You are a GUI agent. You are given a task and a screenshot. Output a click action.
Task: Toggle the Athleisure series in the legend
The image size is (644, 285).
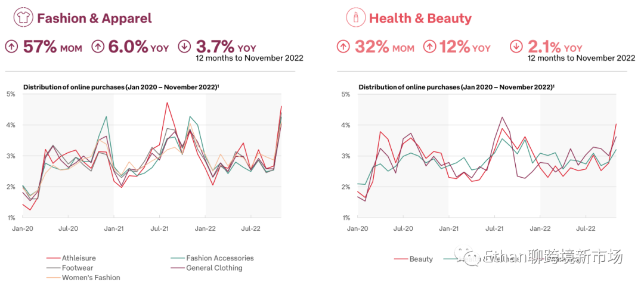click(x=79, y=258)
